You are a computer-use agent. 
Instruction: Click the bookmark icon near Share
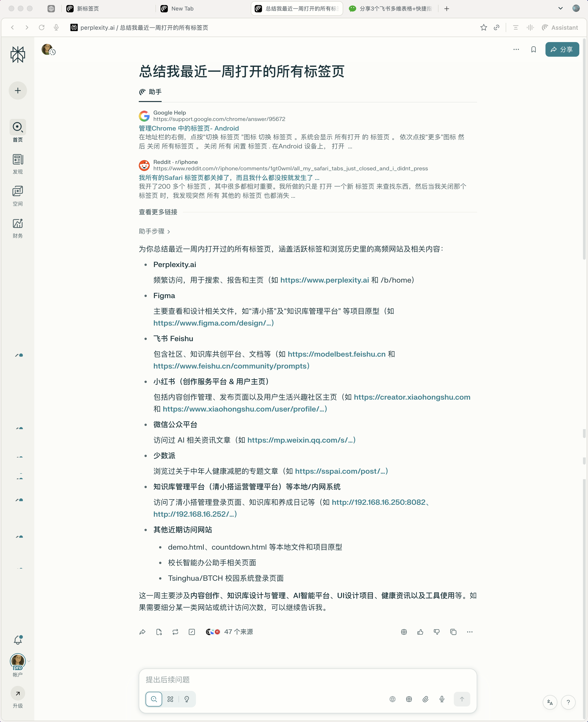pyautogui.click(x=533, y=49)
